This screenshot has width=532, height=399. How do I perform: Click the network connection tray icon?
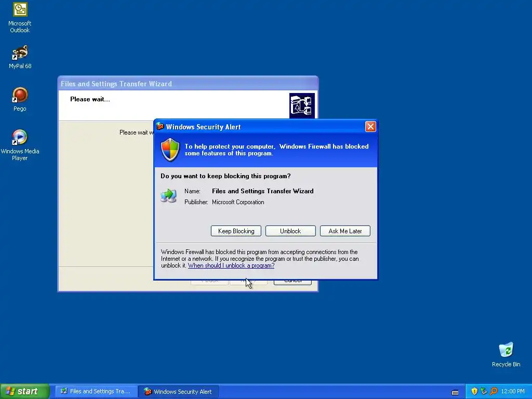tap(484, 391)
